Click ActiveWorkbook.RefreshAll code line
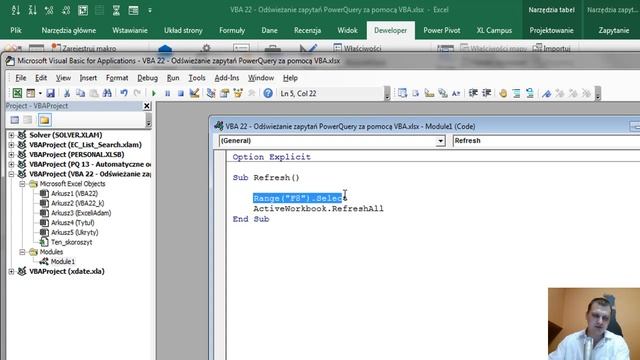Image resolution: width=640 pixels, height=360 pixels. point(318,209)
